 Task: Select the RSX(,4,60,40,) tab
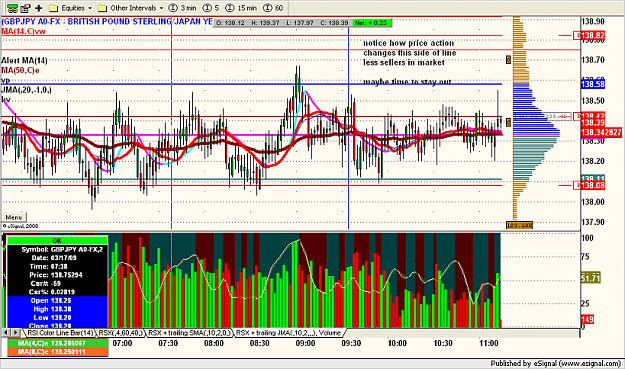(x=121, y=332)
